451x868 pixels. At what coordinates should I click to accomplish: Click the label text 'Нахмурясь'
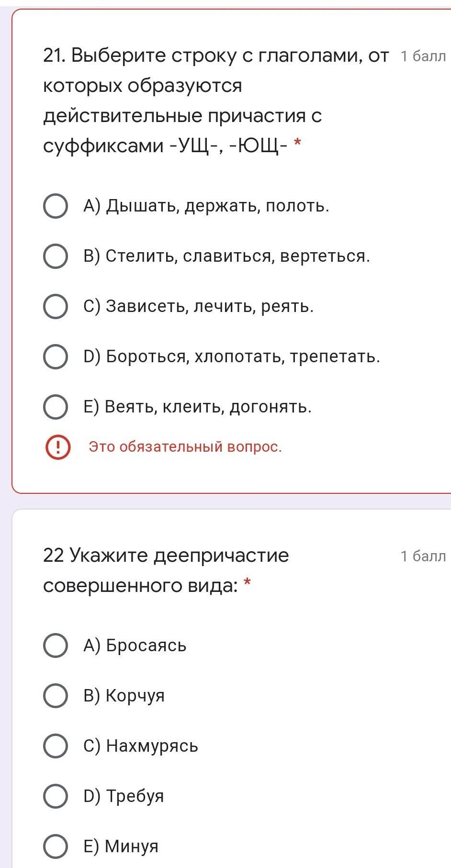(x=152, y=746)
